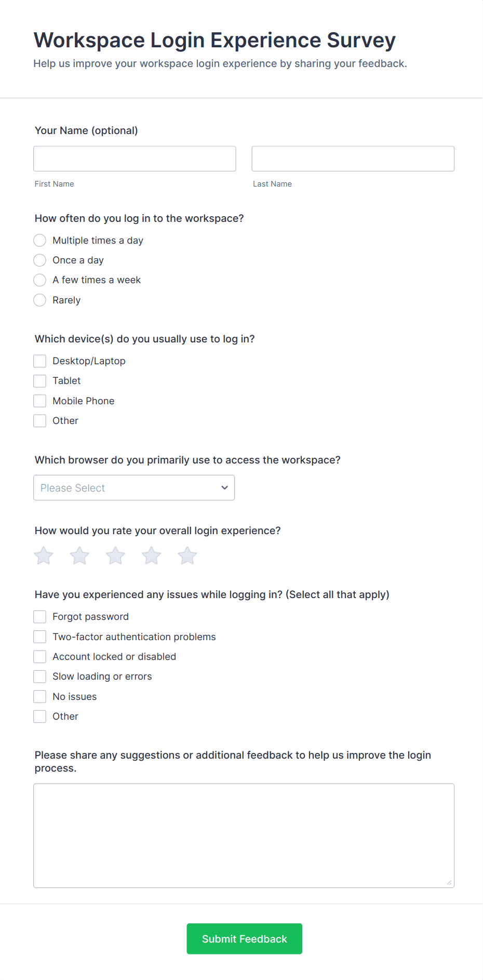Rate login experience one star
The height and width of the screenshot is (980, 483).
[44, 555]
